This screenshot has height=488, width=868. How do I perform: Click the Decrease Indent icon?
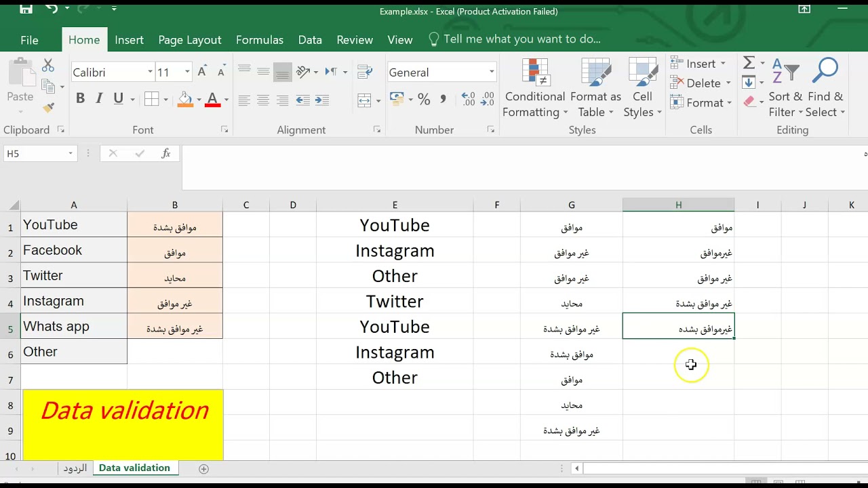click(x=302, y=100)
